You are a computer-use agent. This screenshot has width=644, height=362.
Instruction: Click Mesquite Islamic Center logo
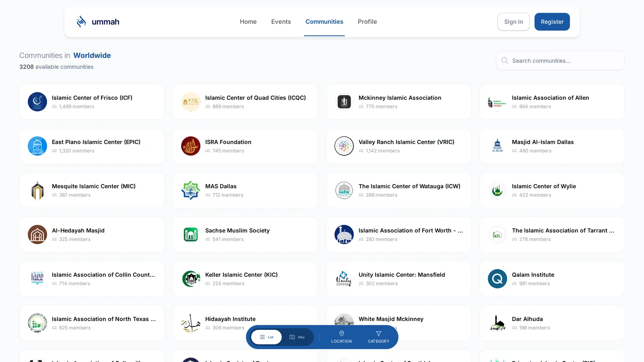coord(37,190)
